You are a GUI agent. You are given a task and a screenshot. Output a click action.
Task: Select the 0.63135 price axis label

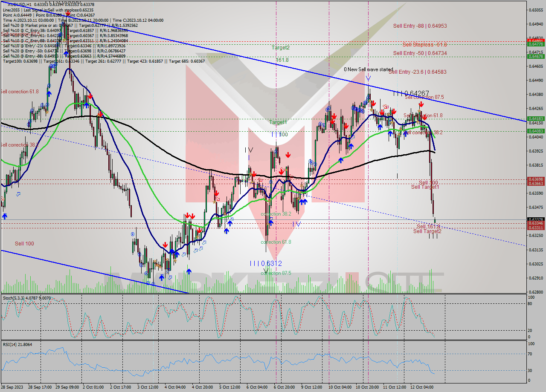point(535,250)
